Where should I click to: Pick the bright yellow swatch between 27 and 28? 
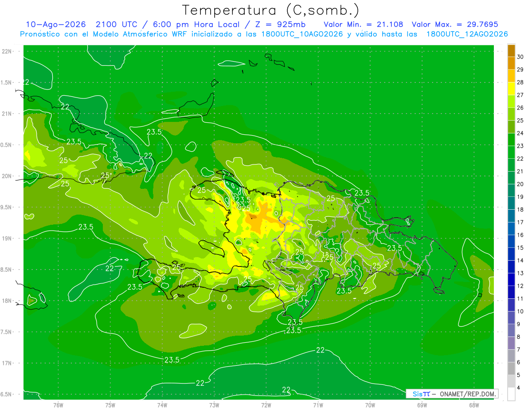pyautogui.click(x=511, y=89)
